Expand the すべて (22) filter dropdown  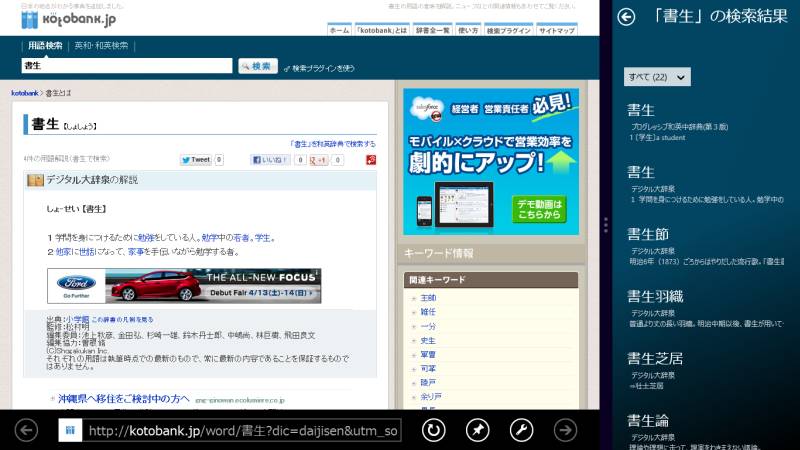657,77
